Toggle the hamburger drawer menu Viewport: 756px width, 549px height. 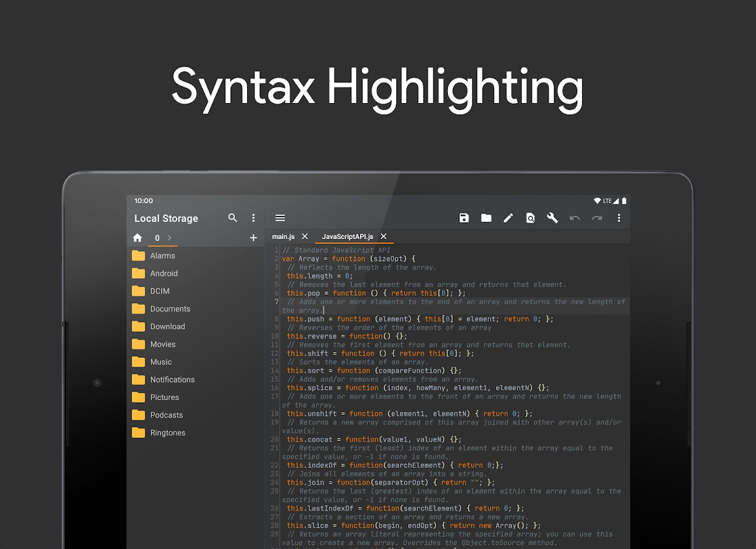tap(280, 218)
